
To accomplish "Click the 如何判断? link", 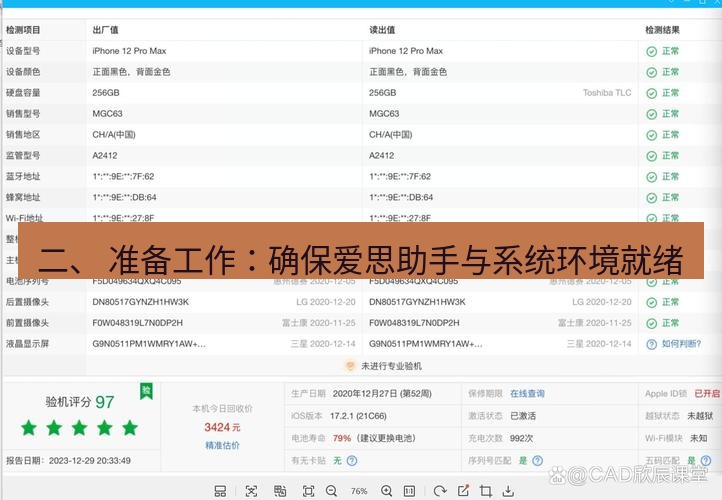I will (681, 344).
